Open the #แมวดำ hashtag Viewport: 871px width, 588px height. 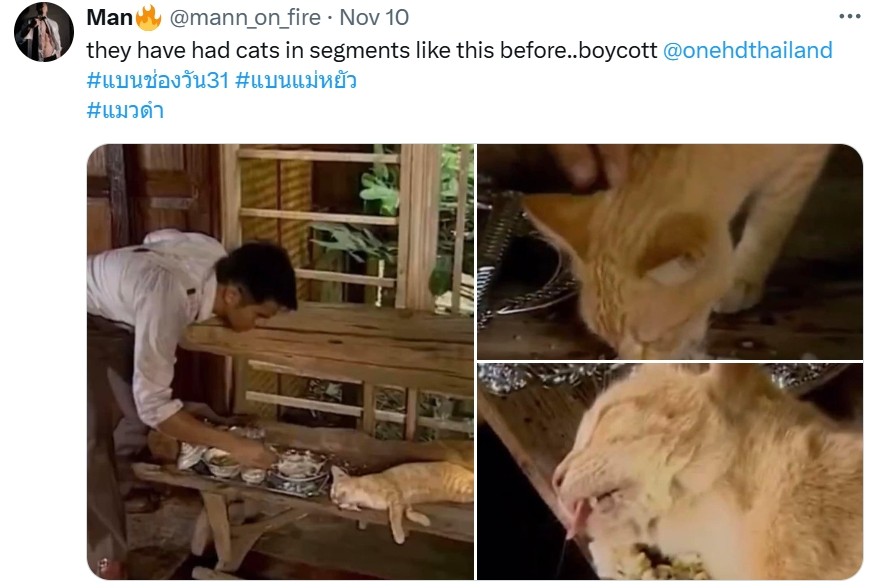pyautogui.click(x=125, y=110)
